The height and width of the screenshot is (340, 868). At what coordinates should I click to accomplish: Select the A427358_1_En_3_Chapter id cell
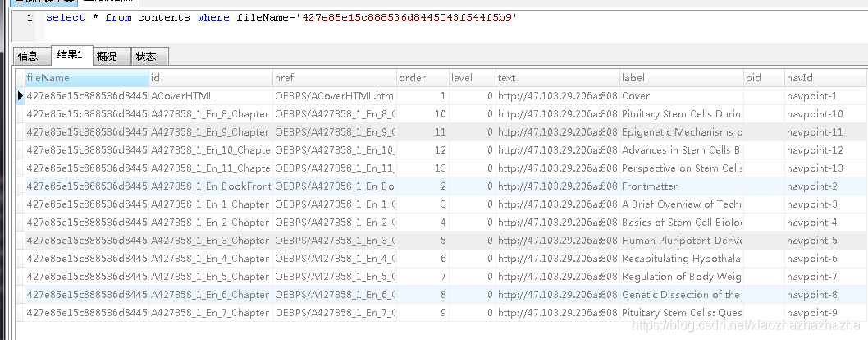211,241
